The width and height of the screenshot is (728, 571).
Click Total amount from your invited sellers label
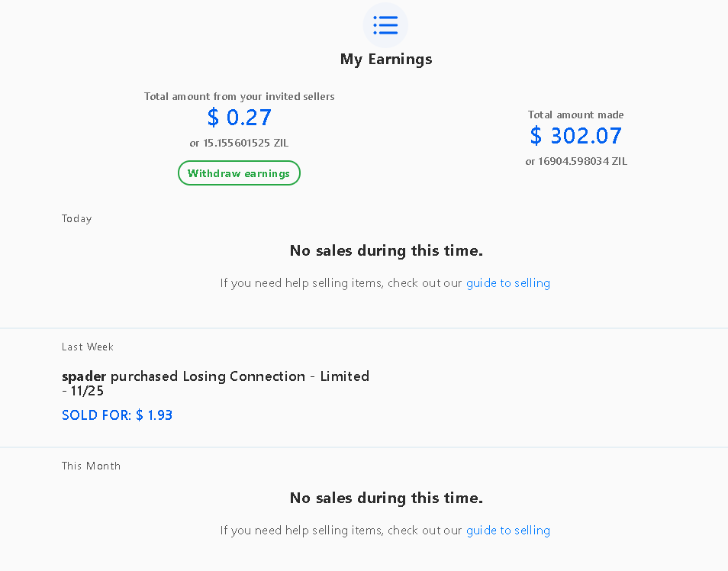point(239,96)
